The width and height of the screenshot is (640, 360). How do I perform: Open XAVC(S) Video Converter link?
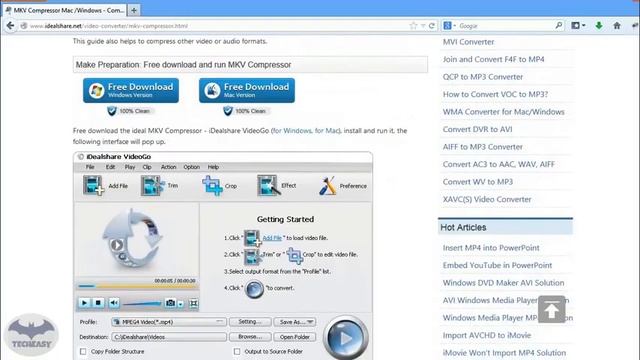487,200
